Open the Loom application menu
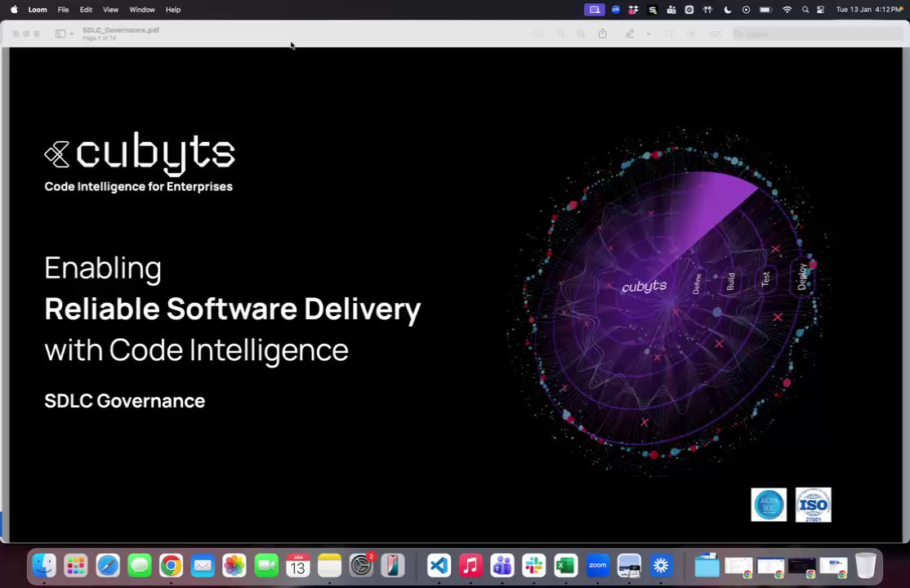The width and height of the screenshot is (910, 588). tap(38, 9)
